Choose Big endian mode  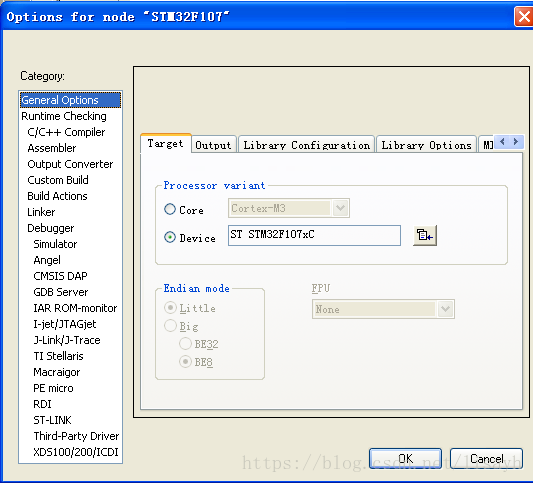pos(170,326)
